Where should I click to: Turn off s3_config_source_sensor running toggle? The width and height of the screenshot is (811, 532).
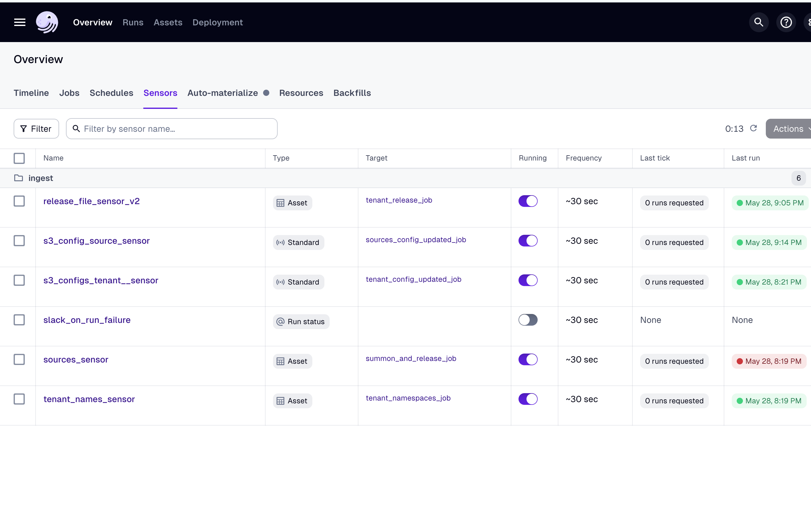(528, 241)
